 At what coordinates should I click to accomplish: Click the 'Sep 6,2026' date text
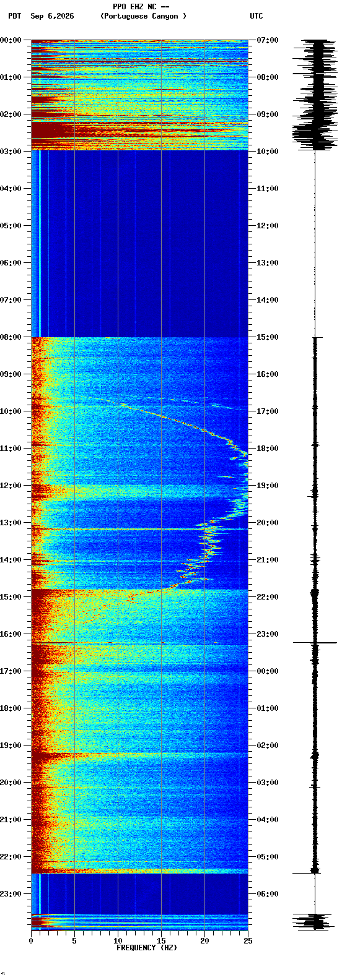[x=52, y=16]
